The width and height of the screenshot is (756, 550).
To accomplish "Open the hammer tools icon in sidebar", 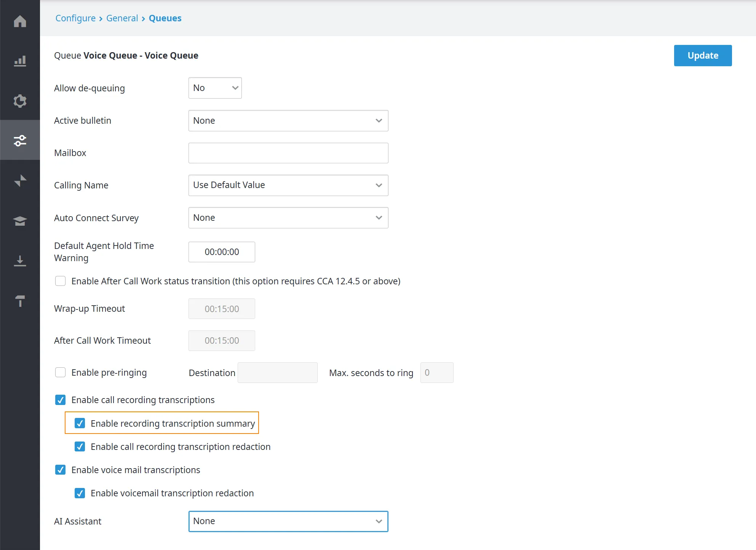I will [x=20, y=301].
